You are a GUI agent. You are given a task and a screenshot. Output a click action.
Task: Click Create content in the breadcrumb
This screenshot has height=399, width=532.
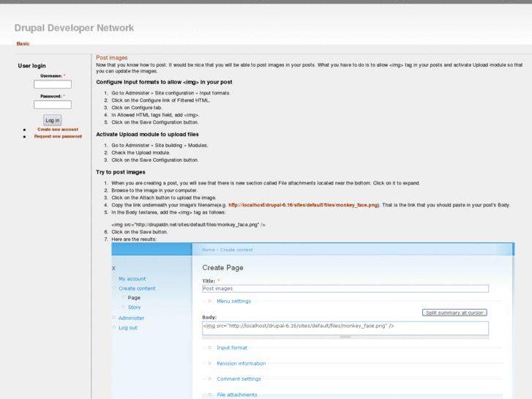[236, 250]
